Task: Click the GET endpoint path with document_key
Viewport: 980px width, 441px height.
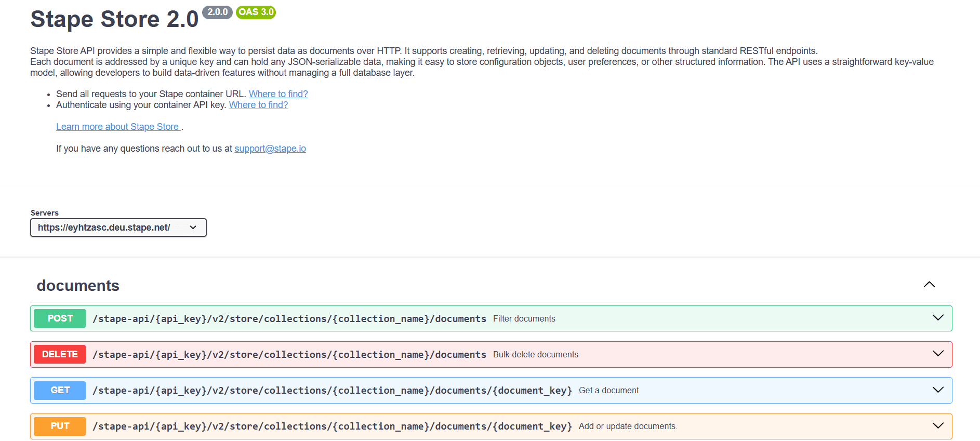Action: (332, 390)
